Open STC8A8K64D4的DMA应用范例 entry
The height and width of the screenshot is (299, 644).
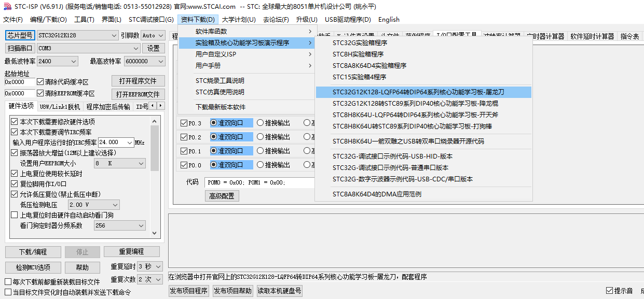click(423, 194)
